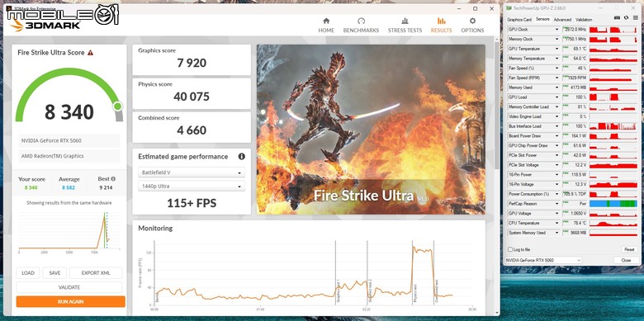Click the GPU Temperature value 69.1 °C
The width and height of the screenshot is (644, 321).
pyautogui.click(x=580, y=49)
